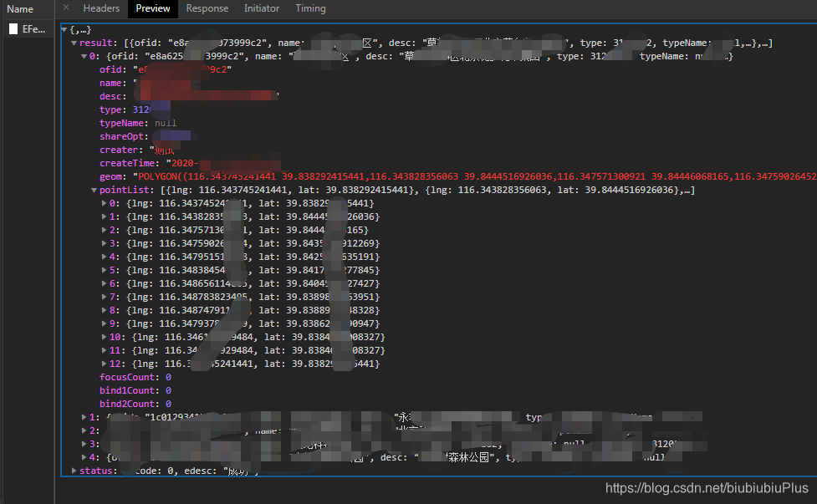Screen dimensions: 817x504
Task: Close the request details panel with X
Action: point(66,8)
